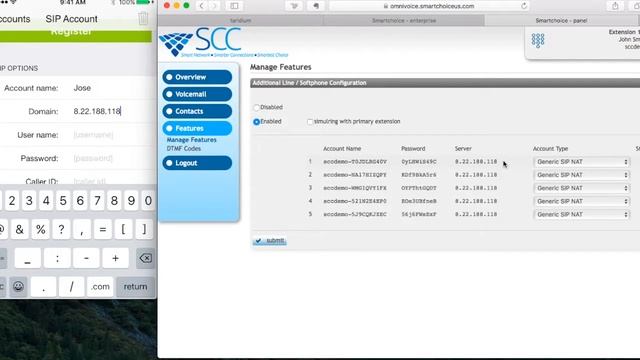Select password in row 4
Viewport: 640px width, 360px height.
pyautogui.click(x=419, y=201)
